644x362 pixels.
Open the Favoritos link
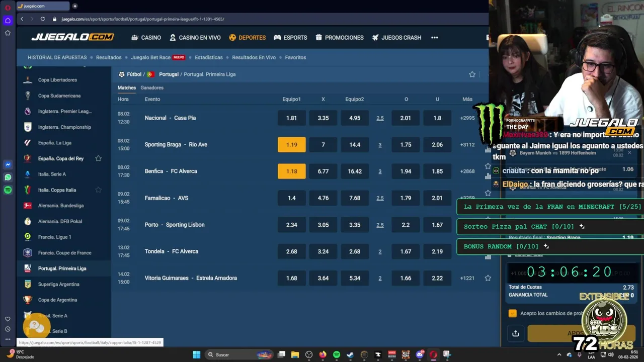(x=295, y=57)
